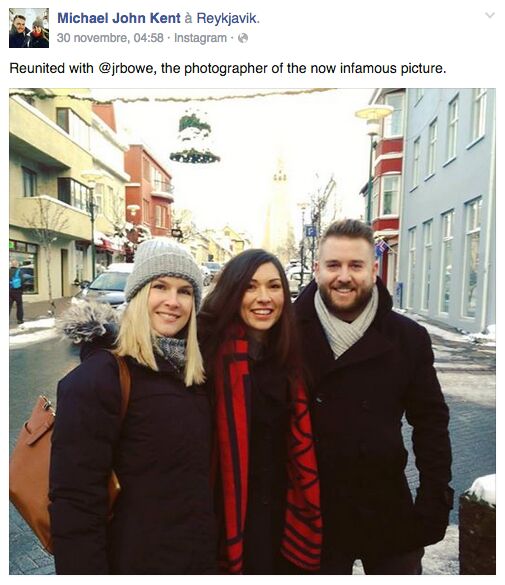Click the globe public privacy icon
505x585 pixels.
tap(243, 38)
